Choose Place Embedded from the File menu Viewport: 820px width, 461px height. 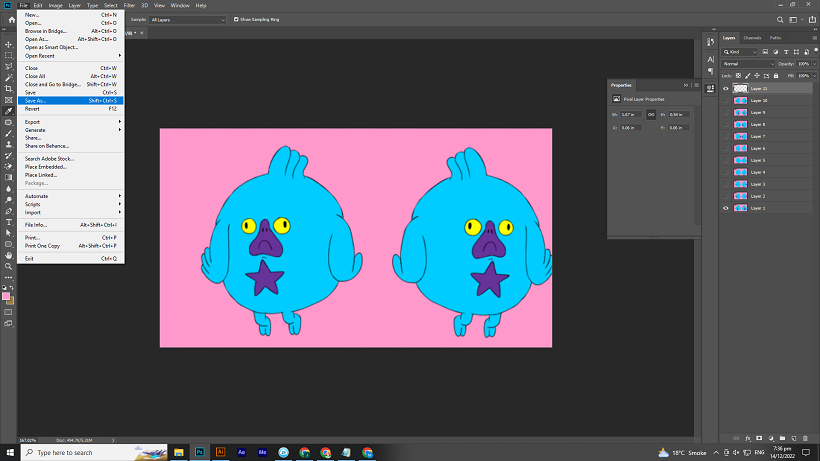(x=71, y=167)
